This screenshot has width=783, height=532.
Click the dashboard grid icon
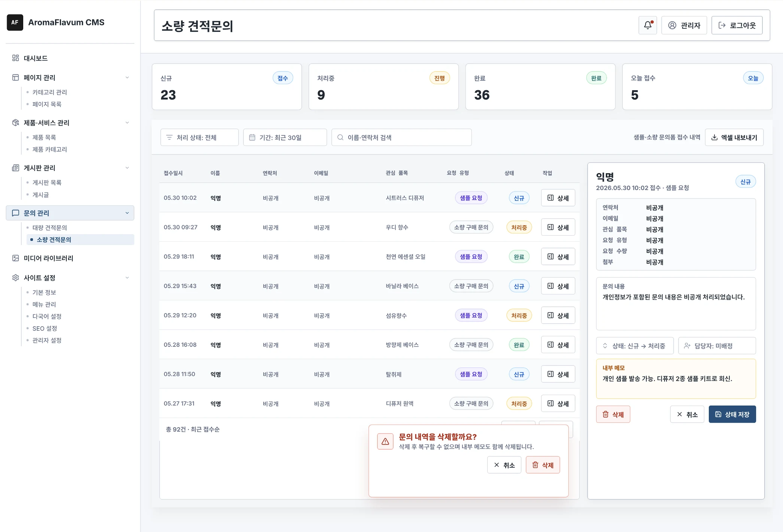pyautogui.click(x=15, y=58)
